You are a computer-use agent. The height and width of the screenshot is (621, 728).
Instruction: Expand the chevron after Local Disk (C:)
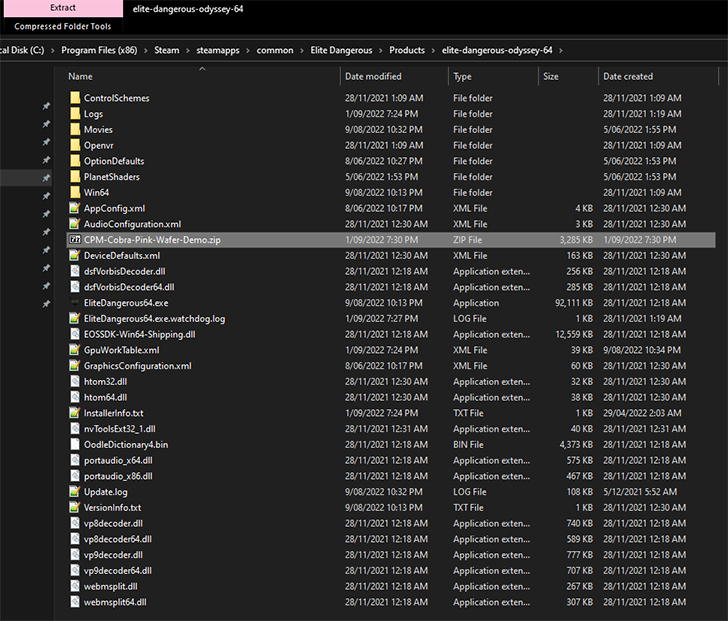pyautogui.click(x=52, y=51)
